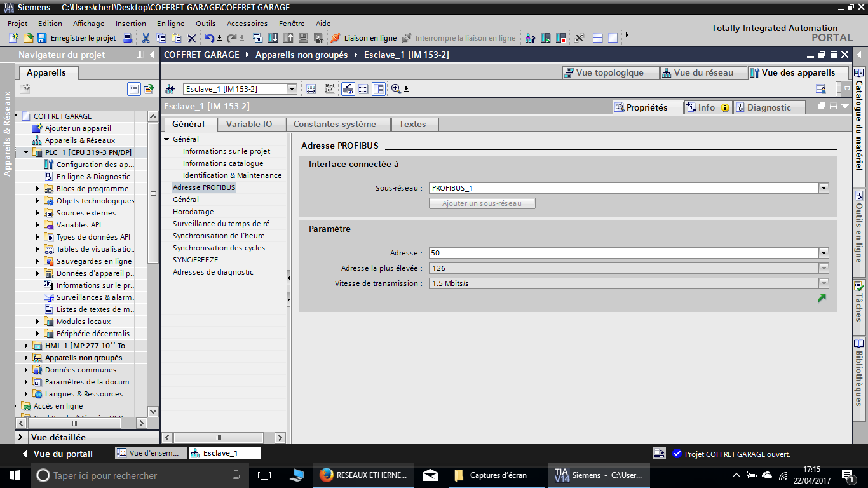
Task: Open the Adresse dropdown showing 50
Action: pyautogui.click(x=824, y=253)
